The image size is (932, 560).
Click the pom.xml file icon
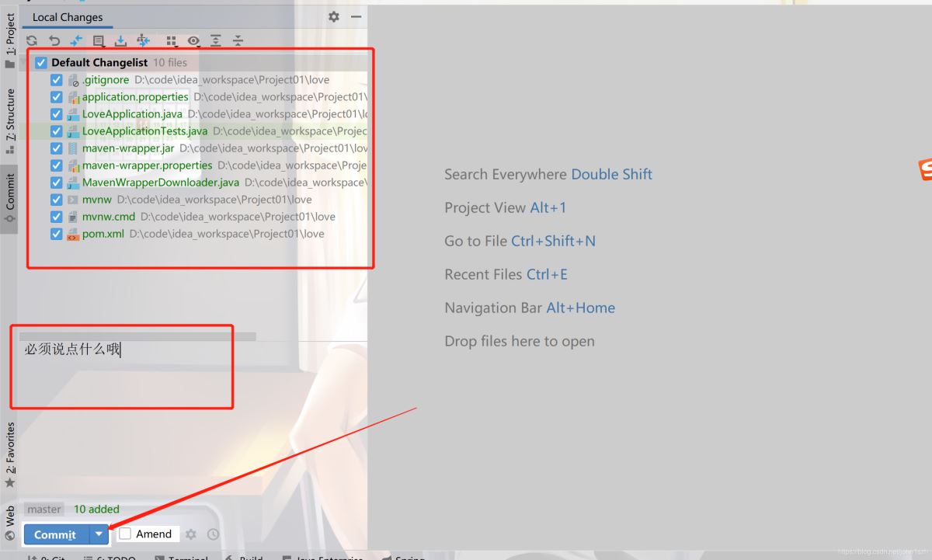click(73, 234)
